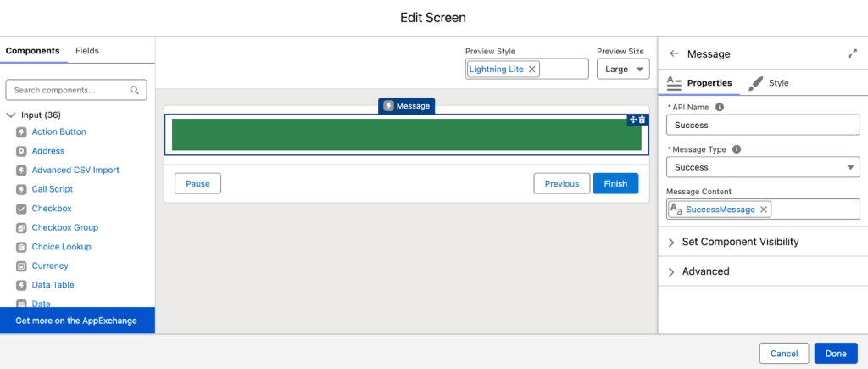Click the Done button
The height and width of the screenshot is (369, 868).
836,354
